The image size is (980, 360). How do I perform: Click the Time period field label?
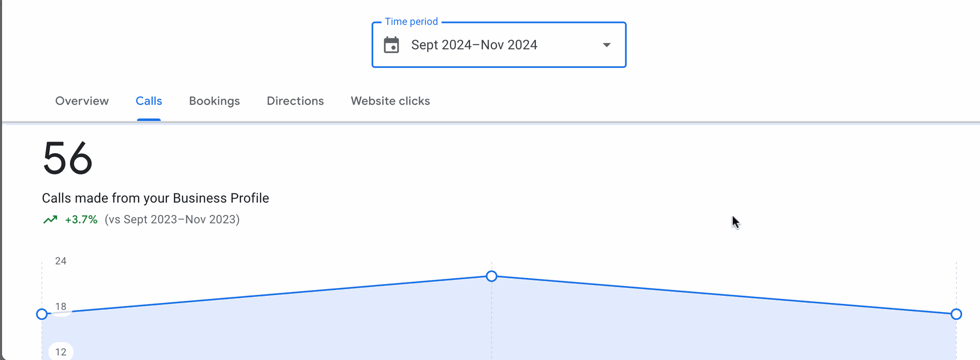tap(411, 21)
